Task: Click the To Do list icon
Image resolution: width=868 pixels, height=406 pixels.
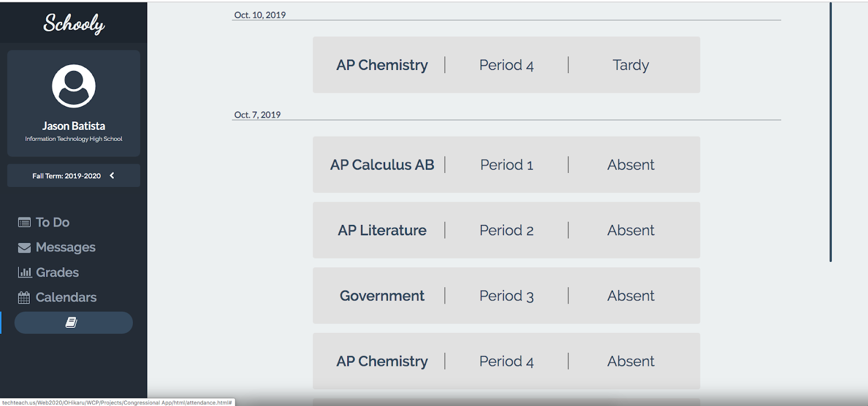Action: (24, 222)
